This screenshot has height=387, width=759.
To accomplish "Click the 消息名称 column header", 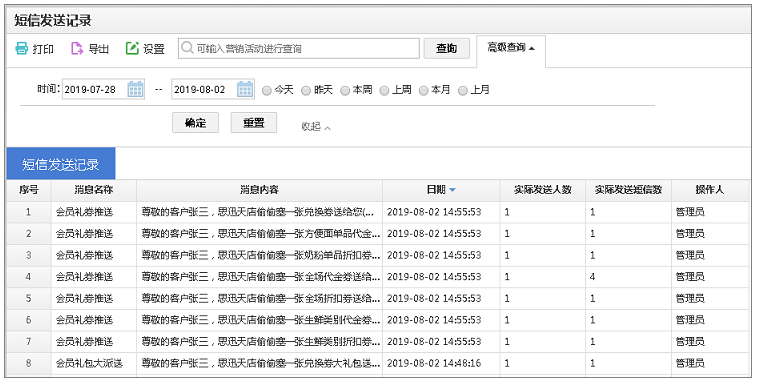I will (x=94, y=190).
